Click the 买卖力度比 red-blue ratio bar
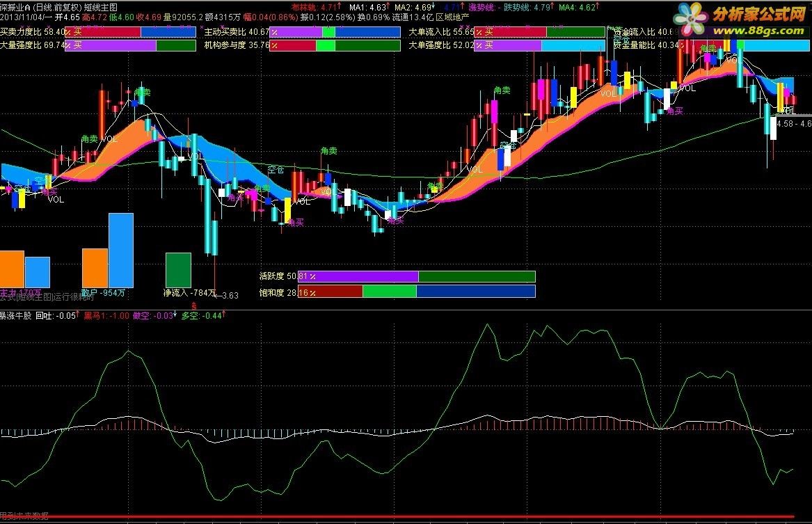The height and width of the screenshot is (524, 812). click(x=131, y=32)
